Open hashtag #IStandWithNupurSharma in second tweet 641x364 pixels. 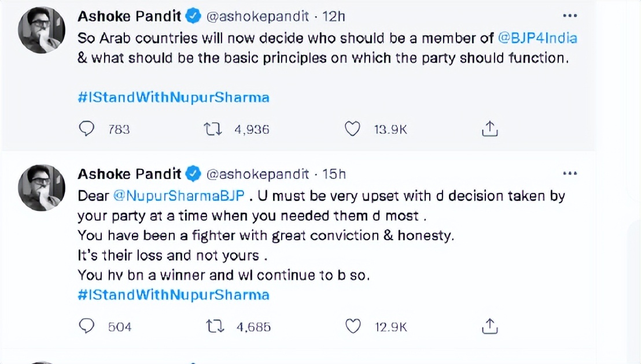click(174, 295)
